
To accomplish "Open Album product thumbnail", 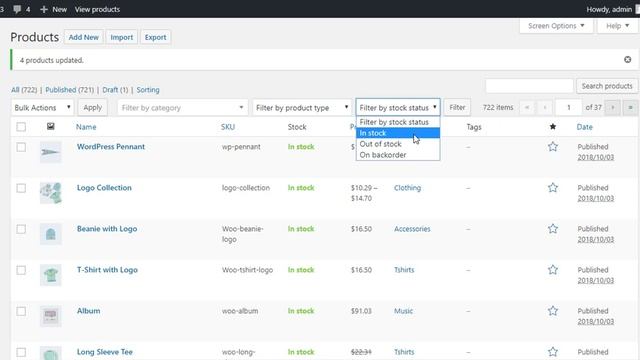I will pyautogui.click(x=51, y=316).
